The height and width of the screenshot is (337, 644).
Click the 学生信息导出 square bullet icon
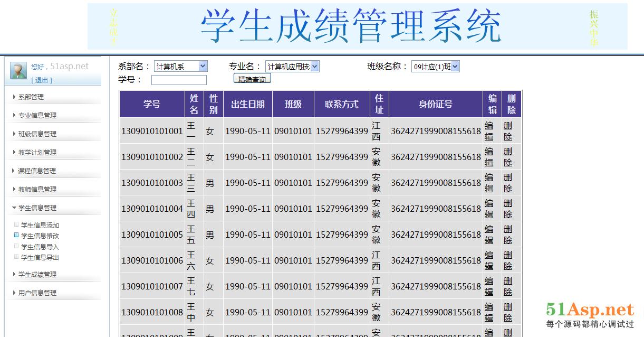tap(16, 257)
